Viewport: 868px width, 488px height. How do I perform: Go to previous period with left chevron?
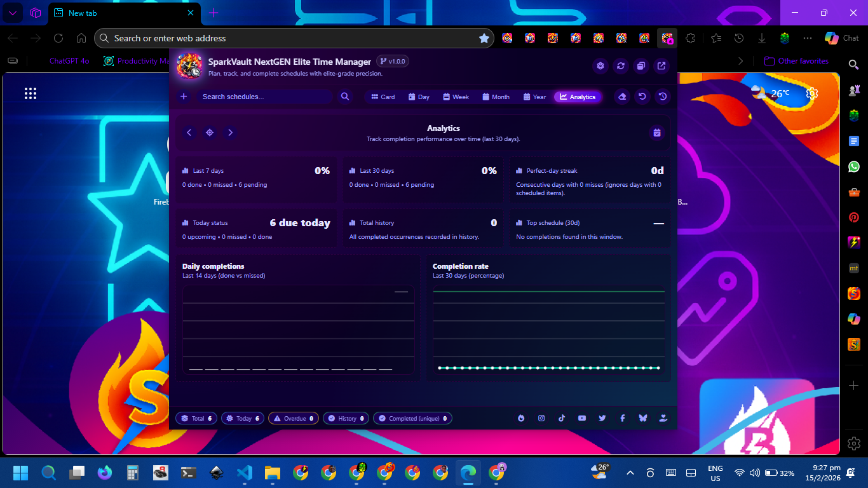pyautogui.click(x=189, y=133)
